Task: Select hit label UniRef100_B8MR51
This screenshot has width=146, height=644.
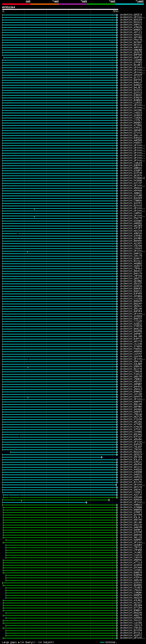Action: pyautogui.click(x=131, y=595)
